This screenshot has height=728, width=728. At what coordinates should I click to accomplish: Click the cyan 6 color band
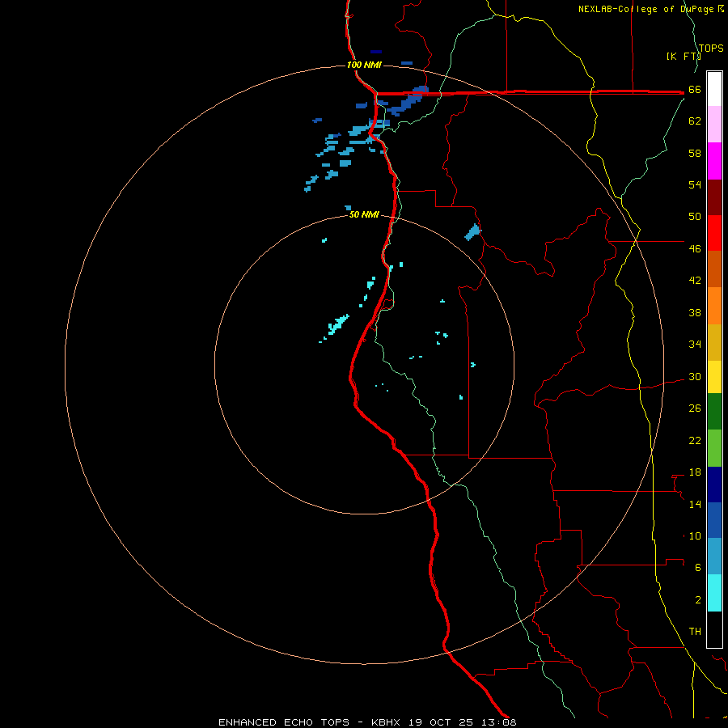[x=714, y=593]
